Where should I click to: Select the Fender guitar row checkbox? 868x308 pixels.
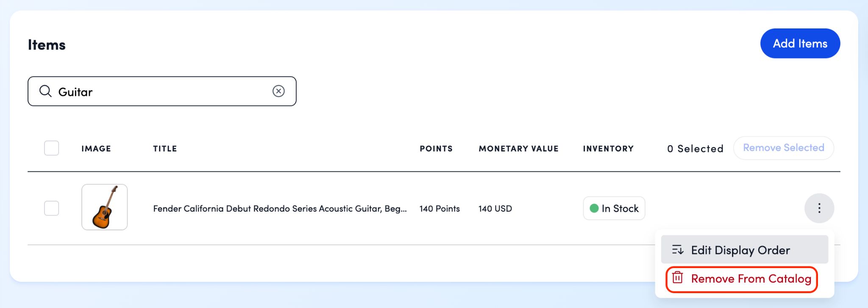[x=52, y=208]
